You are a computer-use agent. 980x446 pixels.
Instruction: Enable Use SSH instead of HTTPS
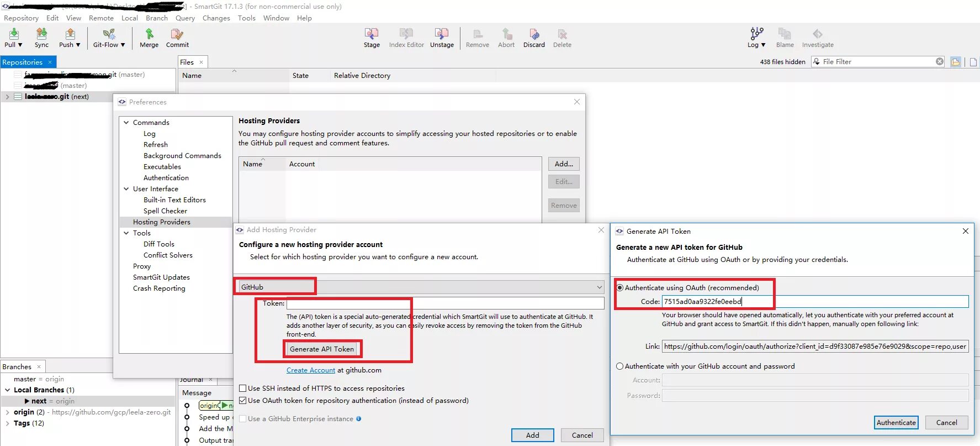[x=242, y=388]
